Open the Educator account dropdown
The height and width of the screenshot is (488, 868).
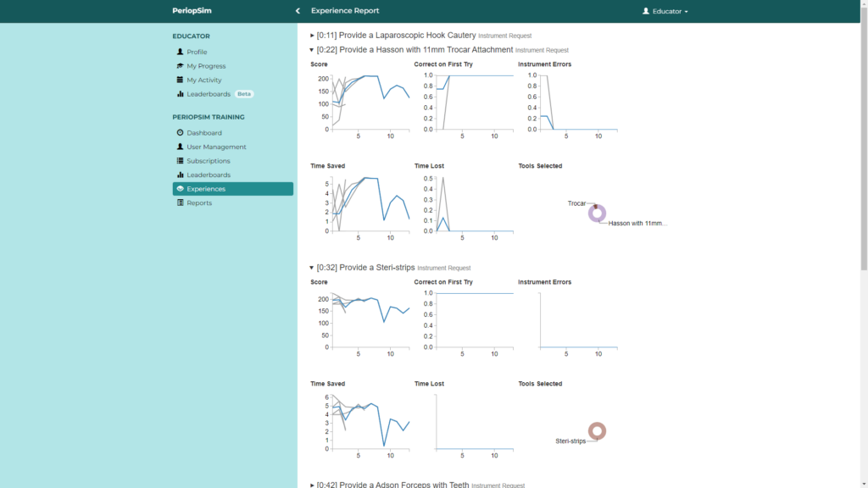pos(665,11)
